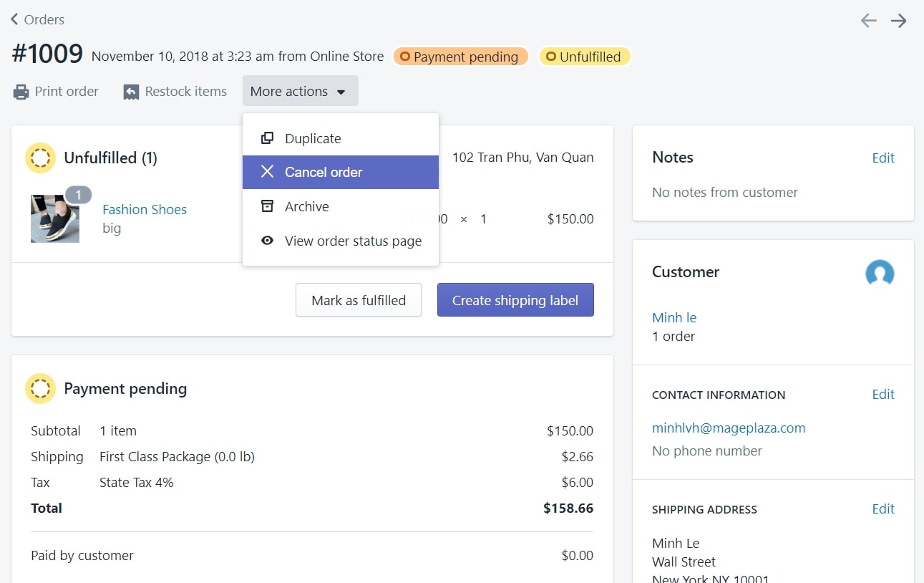Select Archive in the actions menu
The width and height of the screenshot is (924, 583).
tap(306, 206)
